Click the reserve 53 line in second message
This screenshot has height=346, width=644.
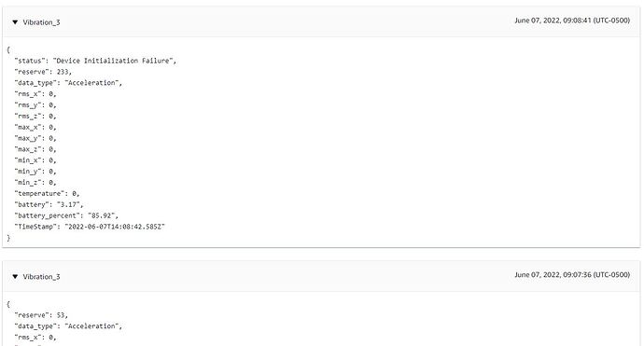tap(41, 315)
